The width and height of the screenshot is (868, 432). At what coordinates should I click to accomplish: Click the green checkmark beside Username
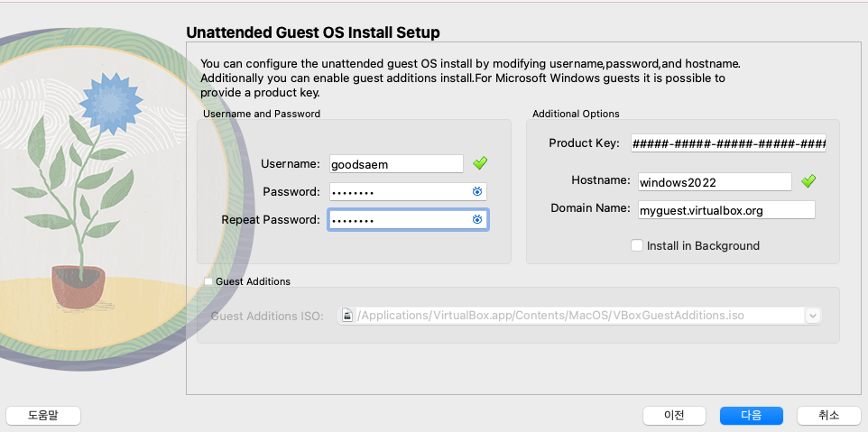[480, 162]
